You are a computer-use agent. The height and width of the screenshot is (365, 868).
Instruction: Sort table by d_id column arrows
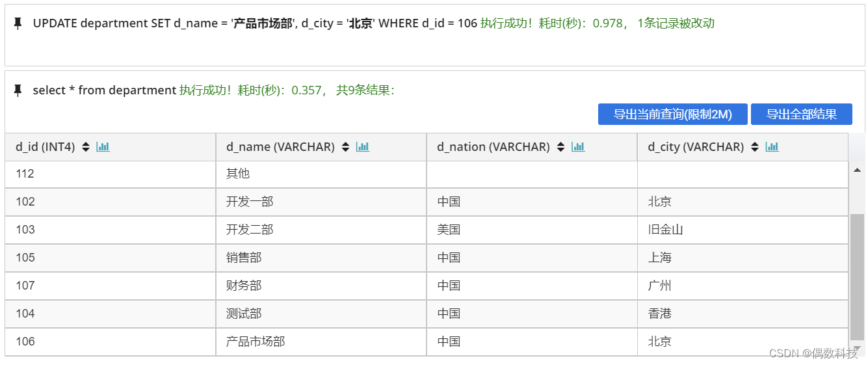tap(86, 147)
